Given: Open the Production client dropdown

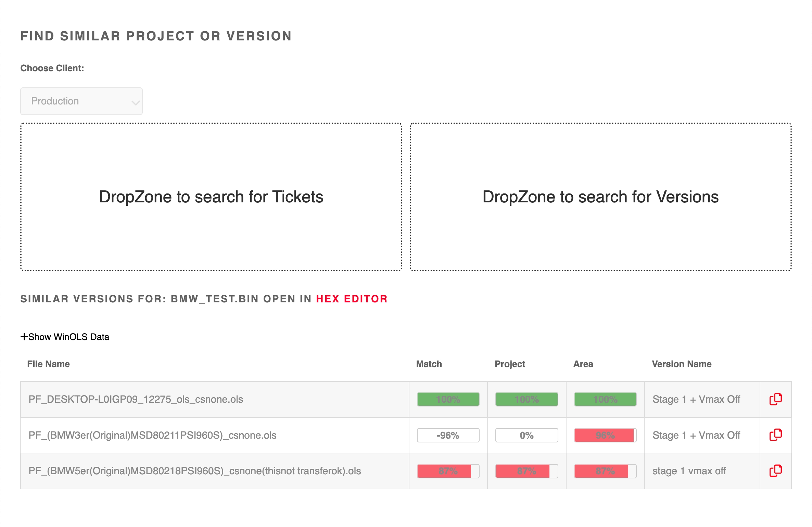Looking at the screenshot, I should pyautogui.click(x=81, y=101).
